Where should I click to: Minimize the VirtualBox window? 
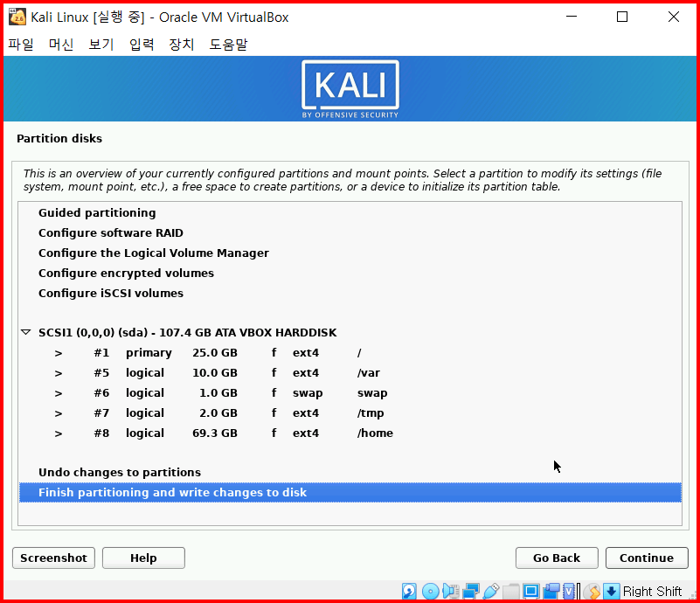click(572, 17)
